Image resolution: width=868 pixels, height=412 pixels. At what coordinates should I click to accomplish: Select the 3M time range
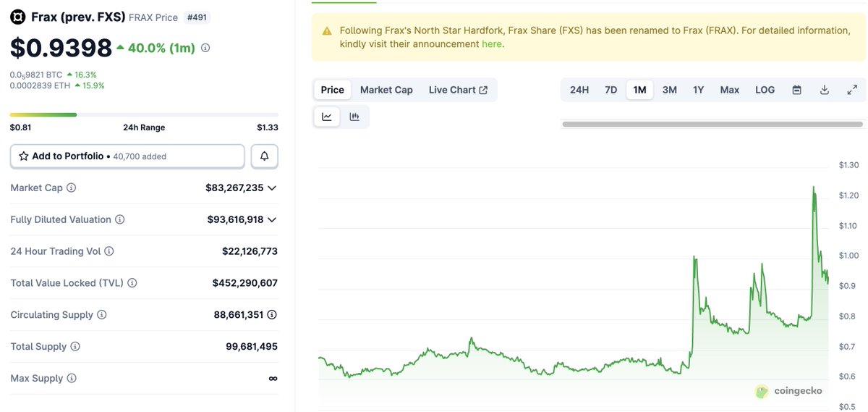coord(670,90)
